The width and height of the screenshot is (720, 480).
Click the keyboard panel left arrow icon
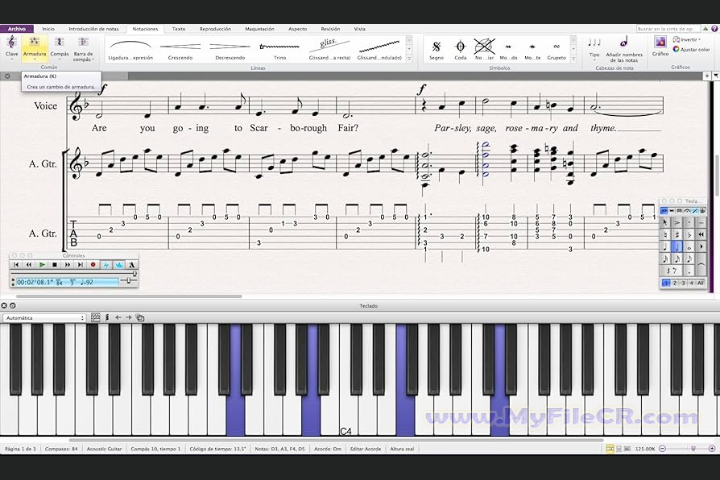(118, 317)
